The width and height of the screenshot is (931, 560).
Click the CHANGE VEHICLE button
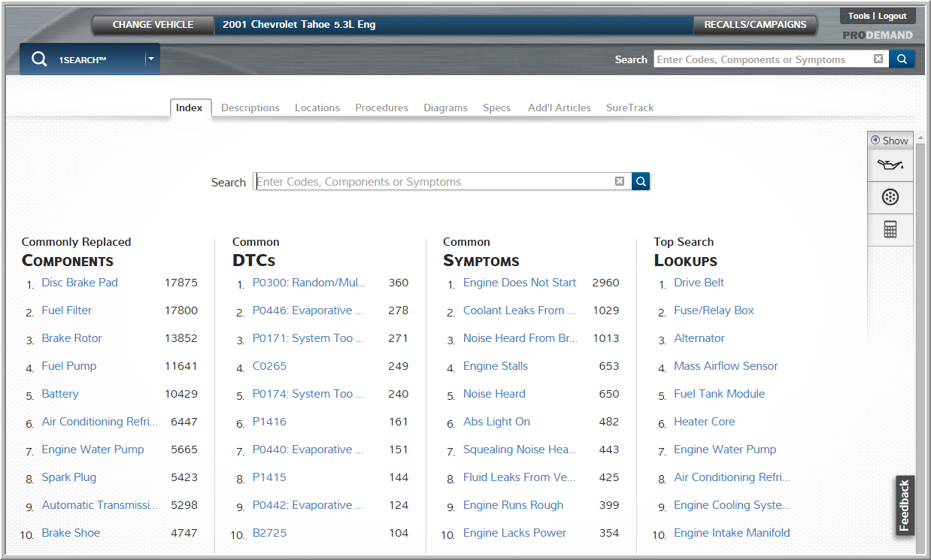[152, 24]
